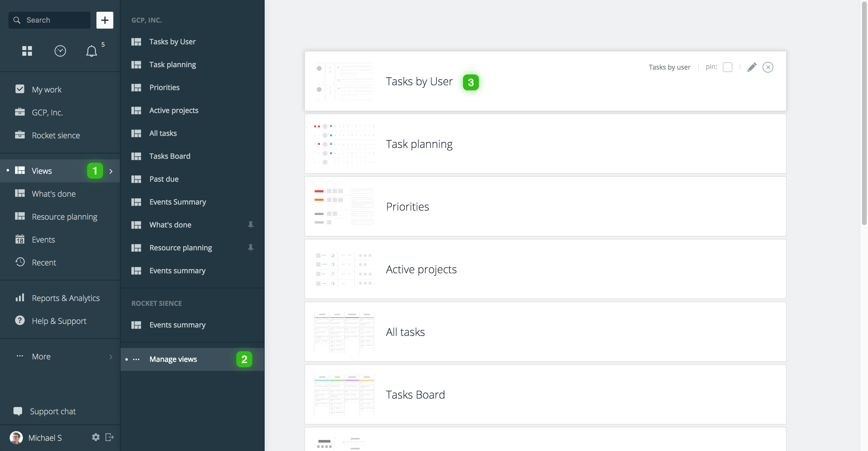The height and width of the screenshot is (451, 868).
Task: Open Rocket sience workspace in the sidebar
Action: pos(60,135)
